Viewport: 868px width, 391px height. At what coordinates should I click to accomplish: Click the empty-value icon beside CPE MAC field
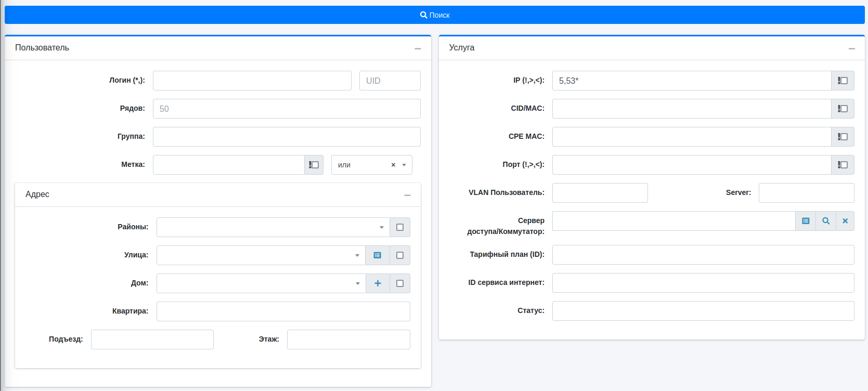pos(843,137)
